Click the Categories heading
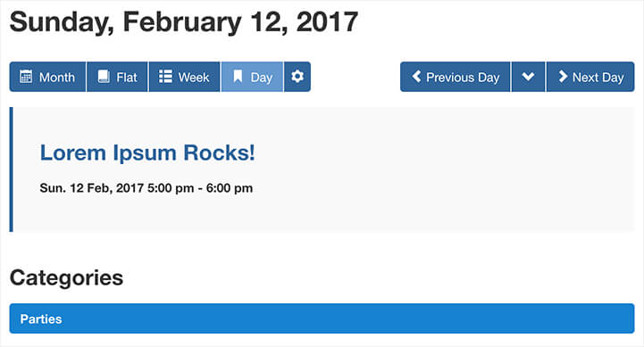644x347 pixels. (66, 278)
